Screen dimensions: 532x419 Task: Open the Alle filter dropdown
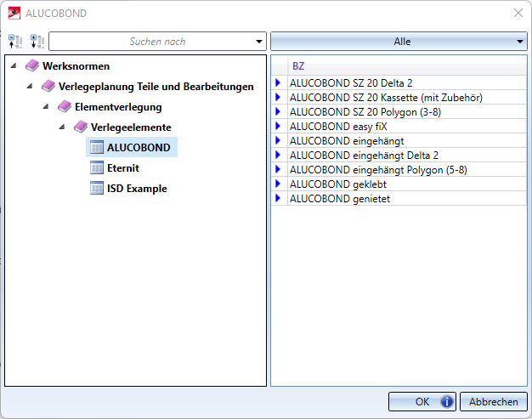pos(399,42)
